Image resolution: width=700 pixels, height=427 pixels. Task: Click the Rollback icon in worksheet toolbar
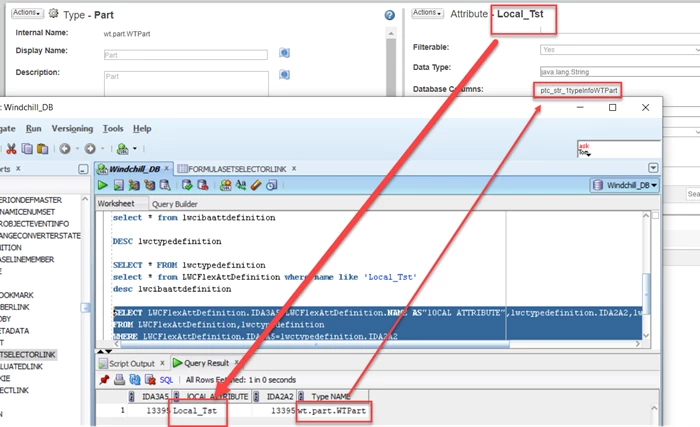[203, 185]
